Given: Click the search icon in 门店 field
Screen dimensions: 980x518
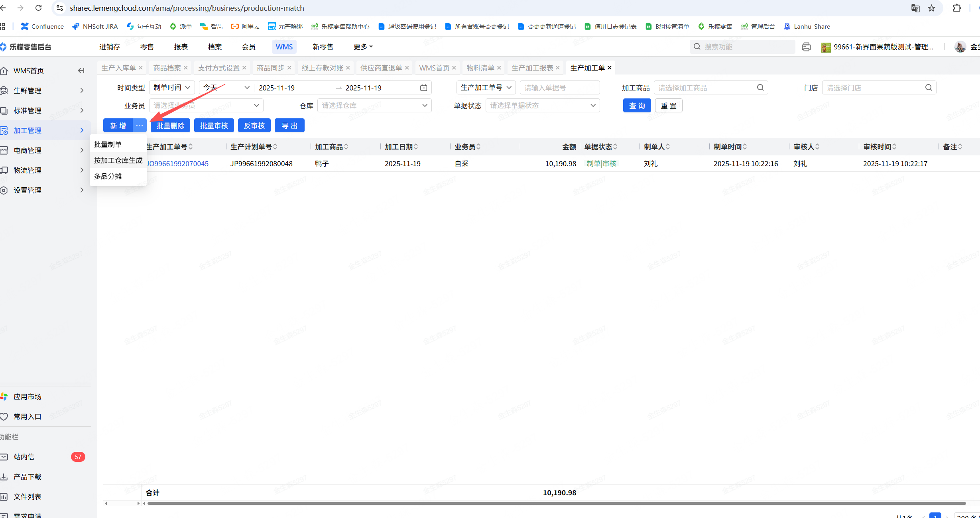Looking at the screenshot, I should [929, 88].
